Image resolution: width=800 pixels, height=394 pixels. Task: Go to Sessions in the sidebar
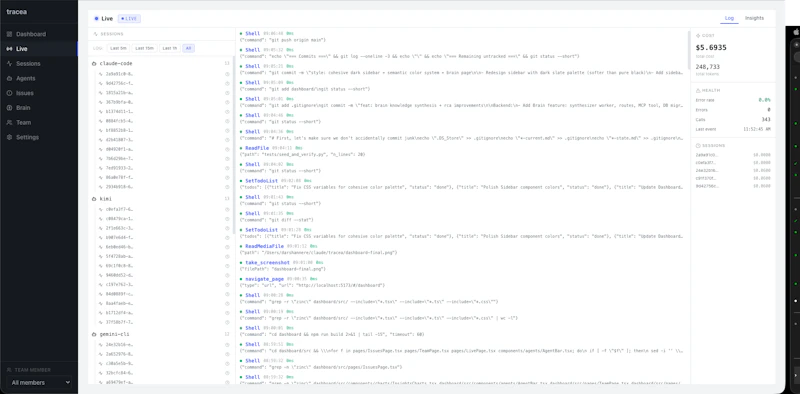point(38,64)
